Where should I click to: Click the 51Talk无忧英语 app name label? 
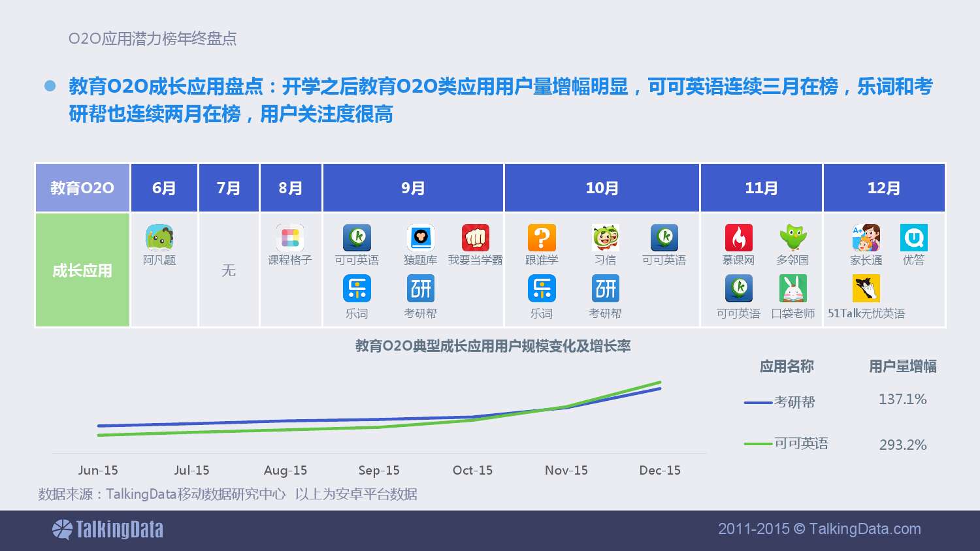[x=866, y=313]
